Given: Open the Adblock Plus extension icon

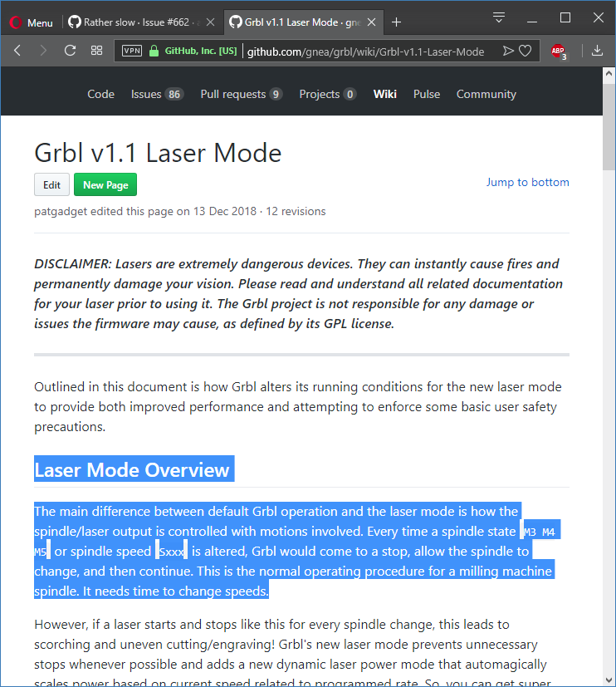Looking at the screenshot, I should 558,52.
